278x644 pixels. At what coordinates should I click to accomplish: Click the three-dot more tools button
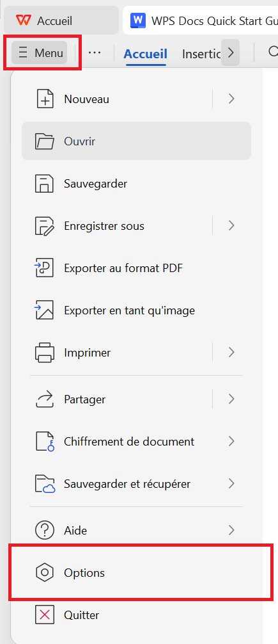95,52
